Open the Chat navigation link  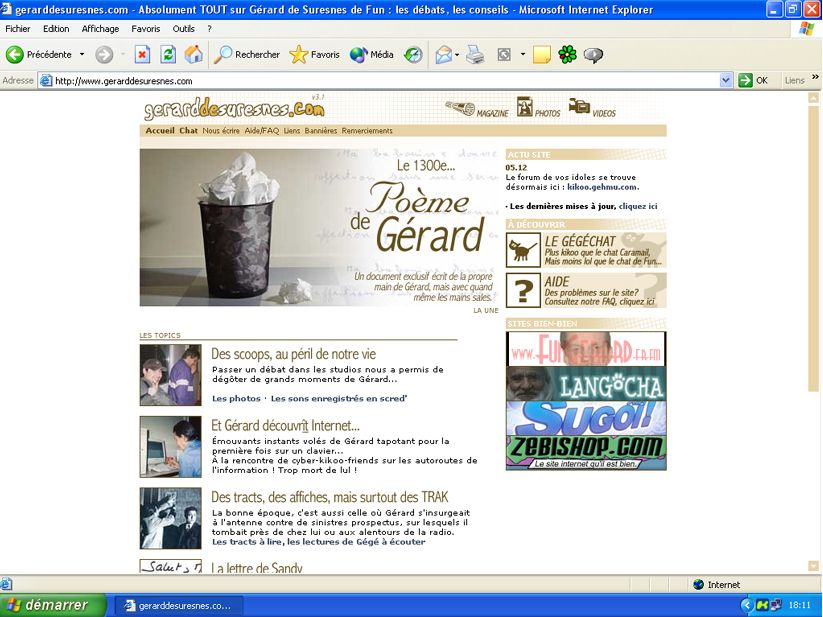point(188,131)
